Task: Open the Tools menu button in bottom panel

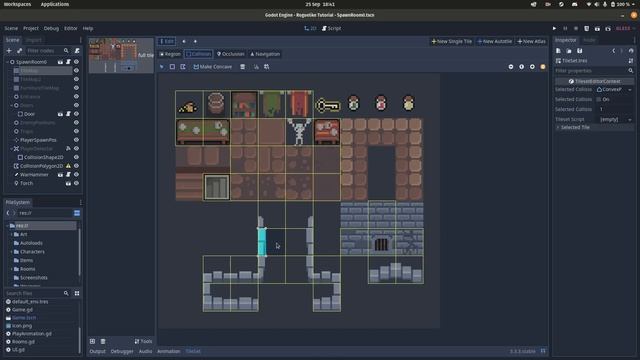Action: (143, 341)
